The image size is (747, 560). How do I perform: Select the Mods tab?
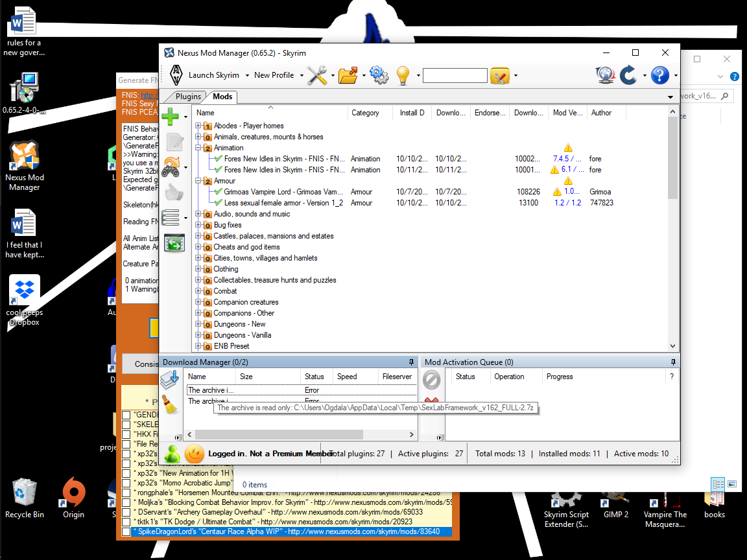[x=222, y=97]
